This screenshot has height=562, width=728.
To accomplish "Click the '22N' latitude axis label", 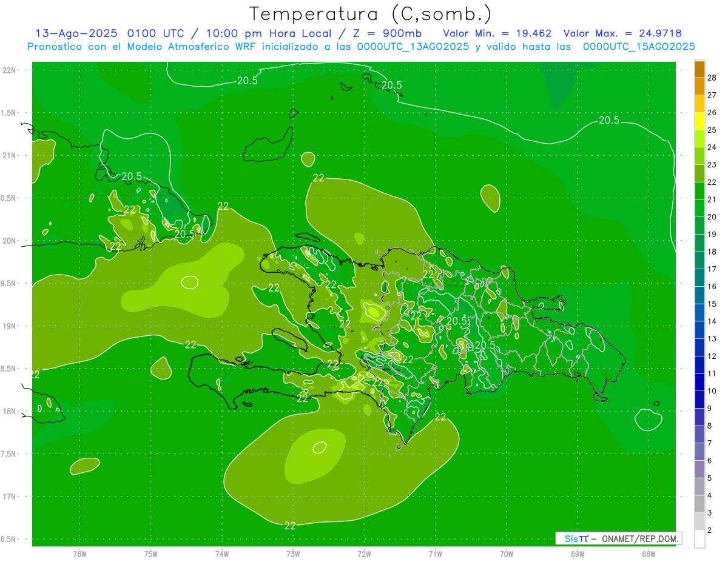I will point(10,70).
